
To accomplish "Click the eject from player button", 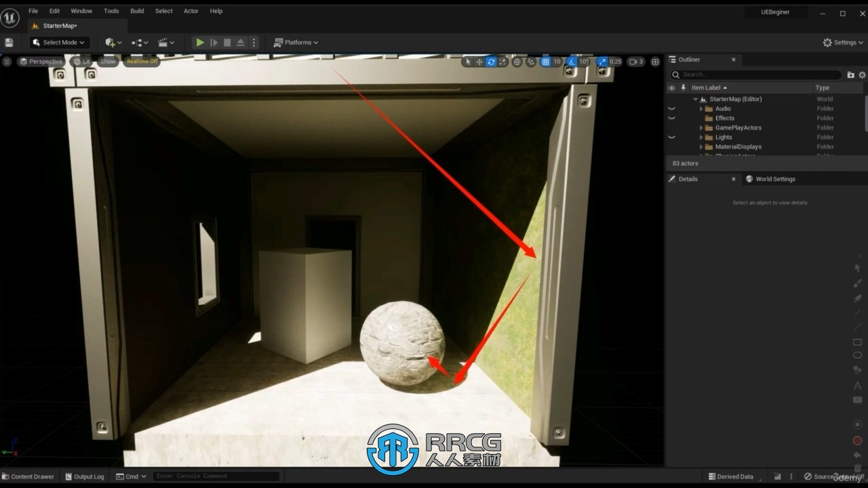I will click(x=240, y=43).
